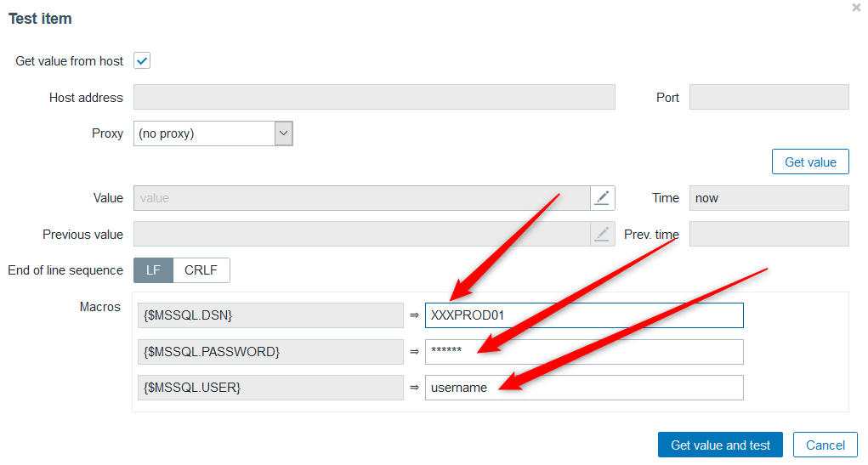Toggle the Get value from host checkbox
Viewport: 868px width, 465px height.
tap(142, 61)
